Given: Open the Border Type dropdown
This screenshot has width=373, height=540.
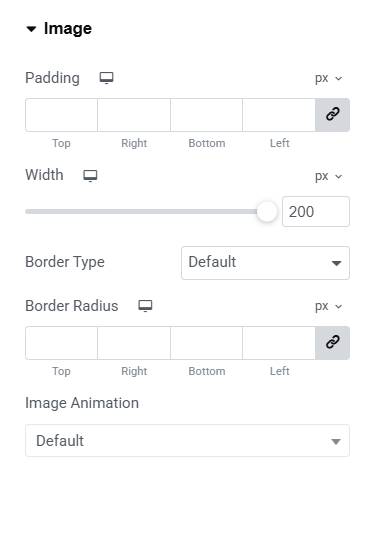Looking at the screenshot, I should [265, 263].
